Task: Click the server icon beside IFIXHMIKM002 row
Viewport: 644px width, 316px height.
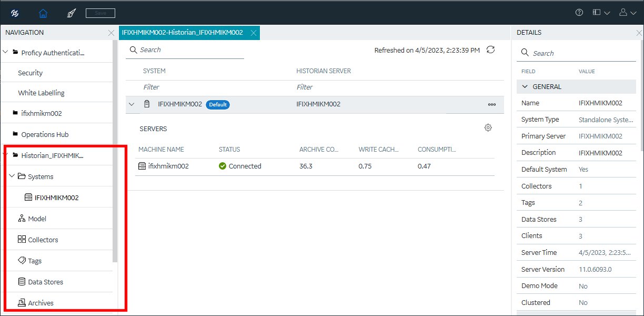Action: tap(147, 104)
